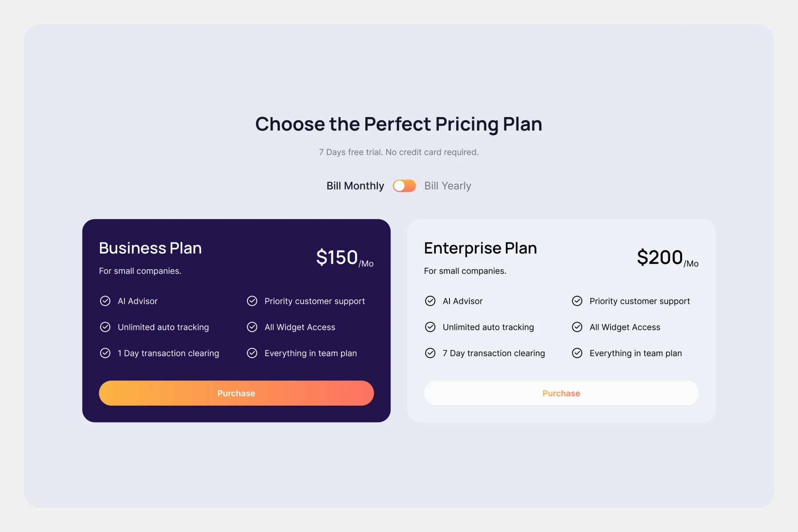Click the $150 per month price
Screen dimensions: 798x532
tap(344, 258)
